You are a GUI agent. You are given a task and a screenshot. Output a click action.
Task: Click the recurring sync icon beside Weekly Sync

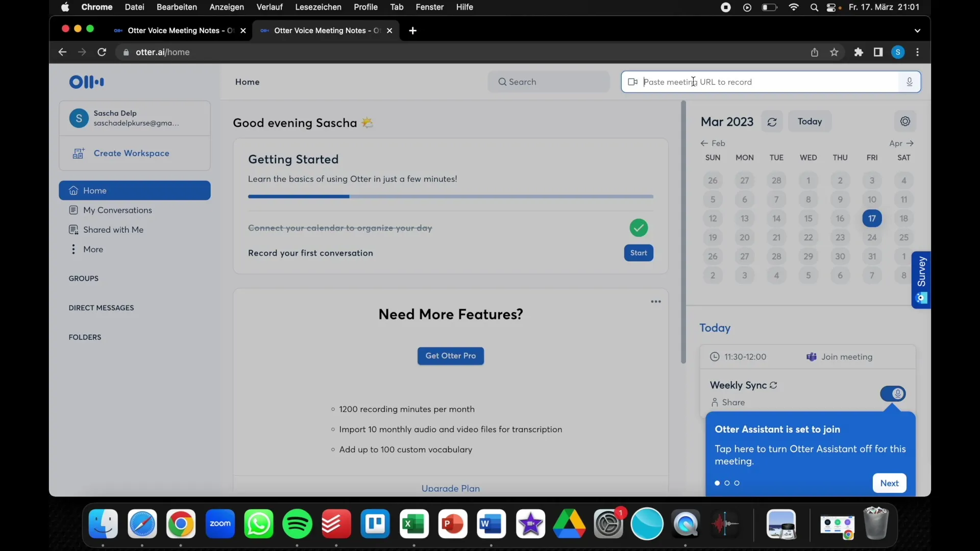(773, 385)
